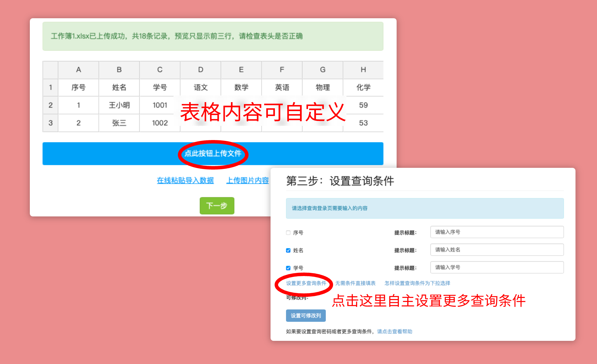Click the '英语' cell in the table
Screen dimensions: 597x364
[282, 87]
